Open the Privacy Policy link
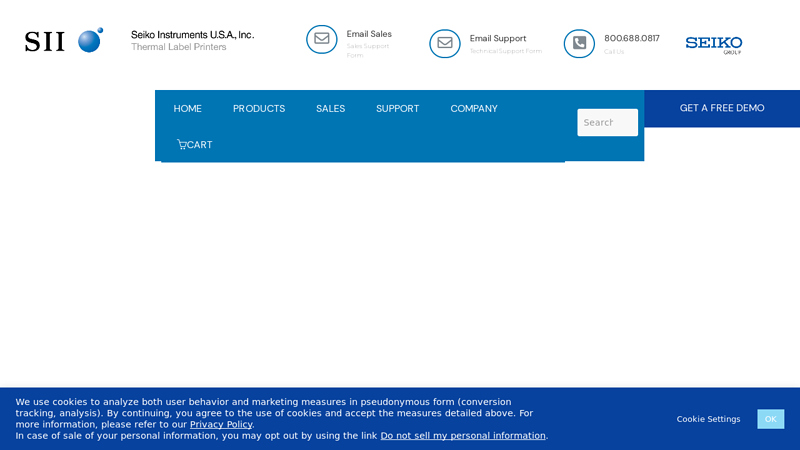 [221, 424]
